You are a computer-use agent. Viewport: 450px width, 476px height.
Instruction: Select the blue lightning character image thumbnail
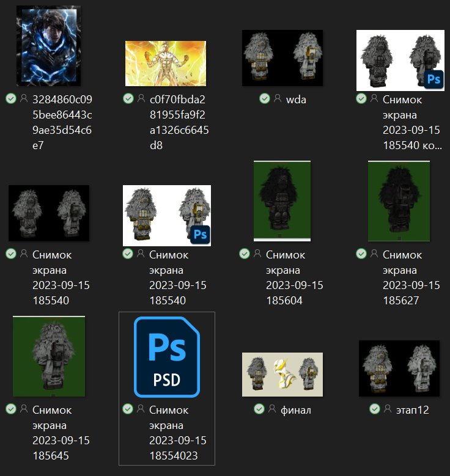pyautogui.click(x=49, y=46)
